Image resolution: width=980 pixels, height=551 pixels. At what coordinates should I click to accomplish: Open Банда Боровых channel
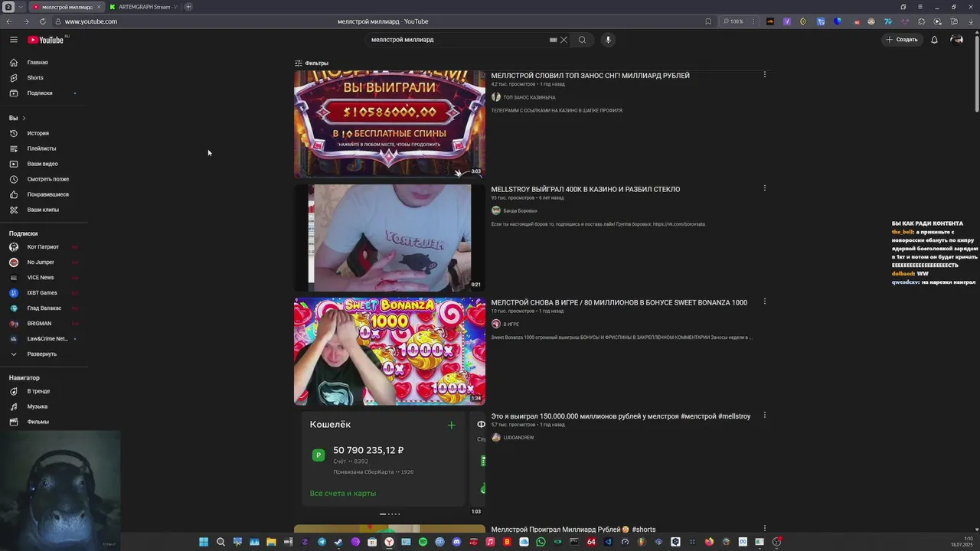point(520,210)
